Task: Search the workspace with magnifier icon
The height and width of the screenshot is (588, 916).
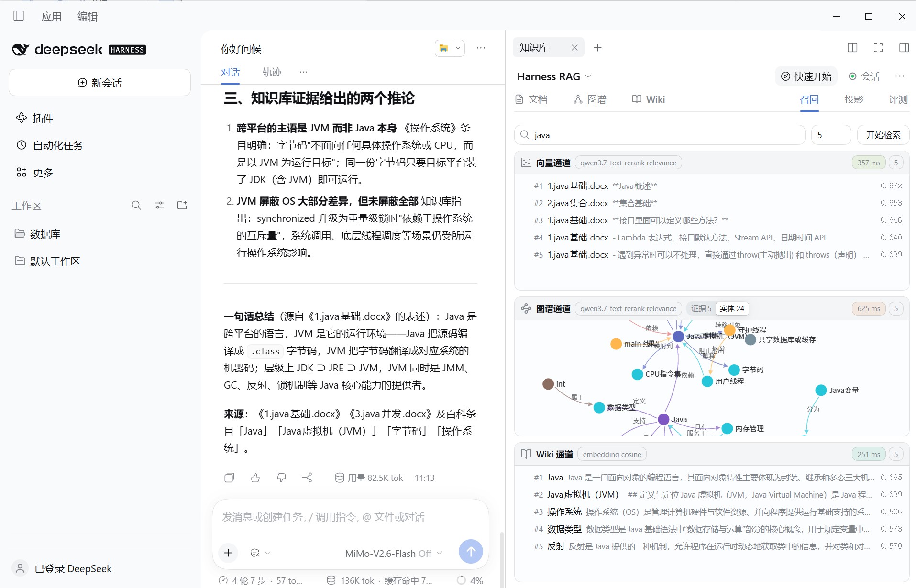Action: pyautogui.click(x=136, y=206)
